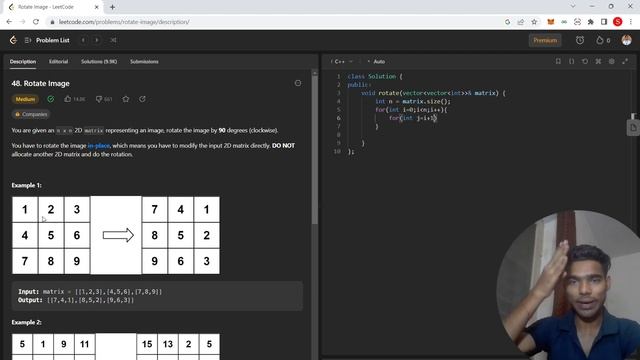Screen dimensions: 640x360
Task: Open the Problem List panel
Action: [x=48, y=40]
